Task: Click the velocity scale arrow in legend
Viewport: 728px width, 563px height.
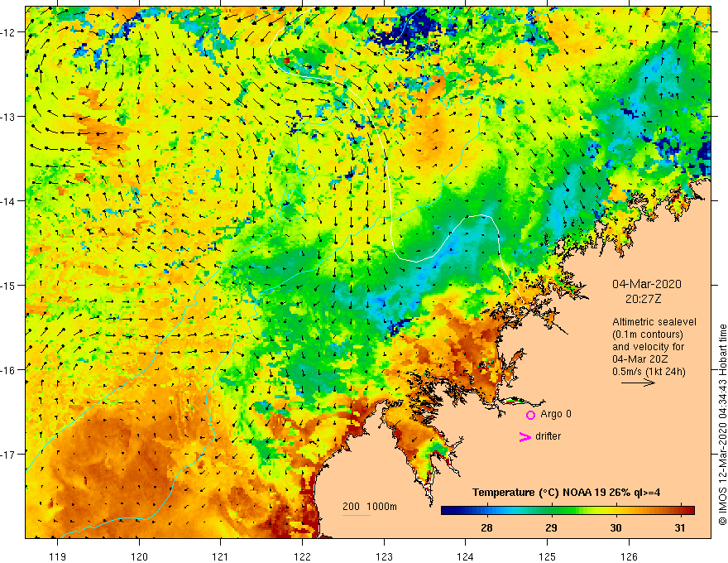Action: 638,383
